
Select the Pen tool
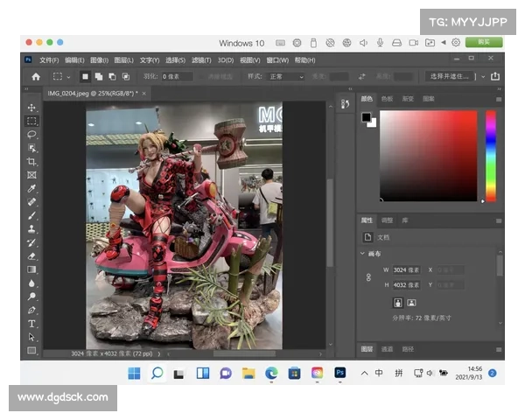pos(31,310)
